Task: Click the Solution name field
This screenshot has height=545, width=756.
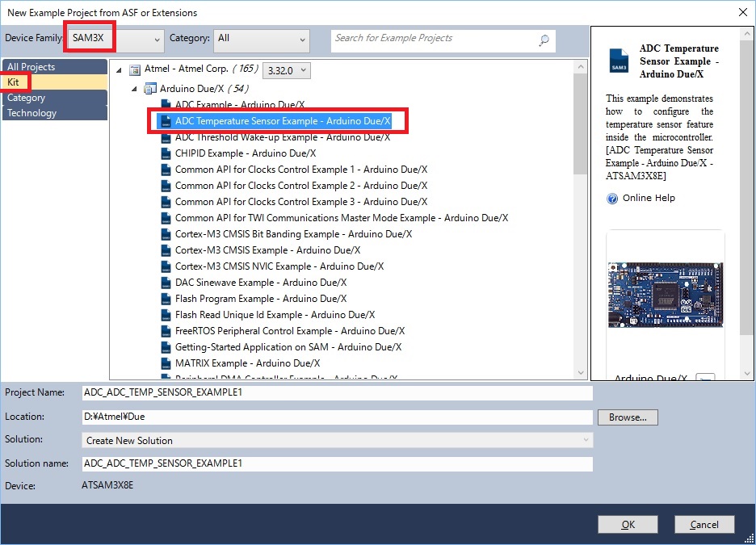Action: click(338, 463)
